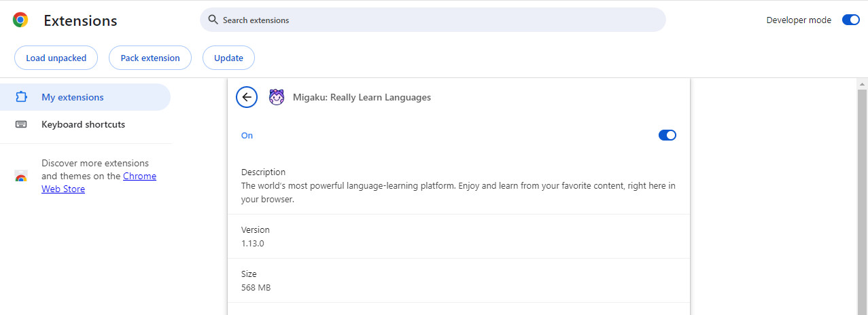This screenshot has height=315, width=868.
Task: Click the Developer mode label
Action: click(x=799, y=20)
